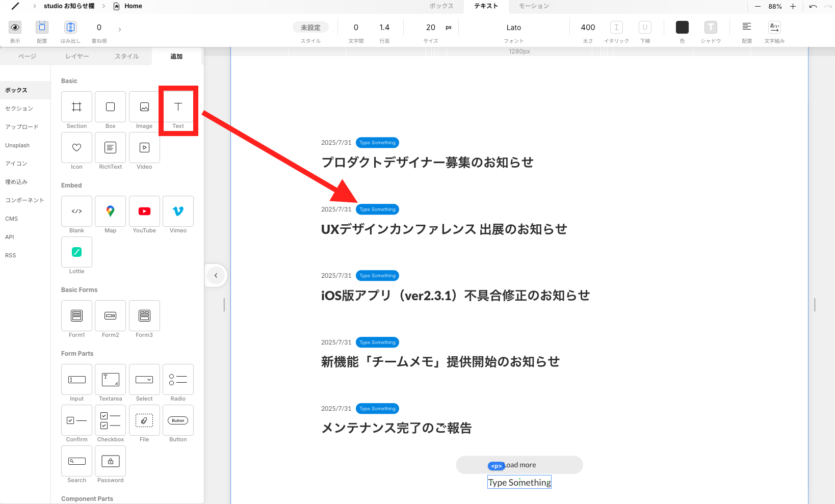Add a Map embed element
835x504 pixels.
(x=110, y=211)
